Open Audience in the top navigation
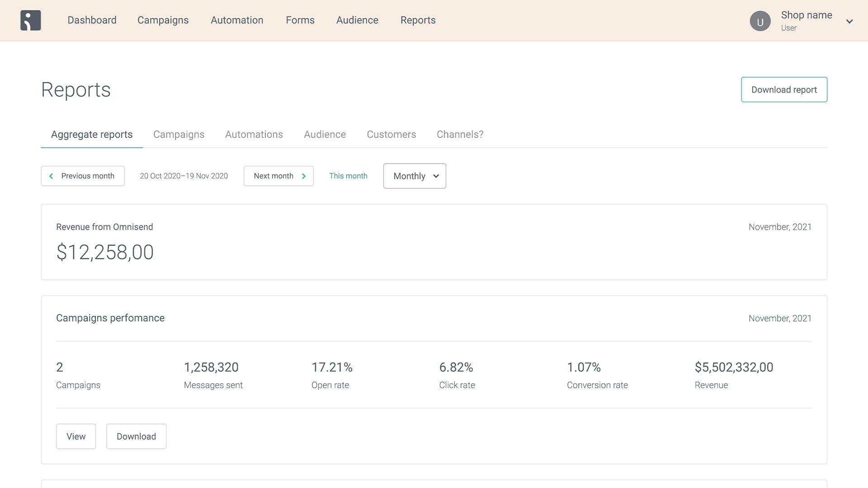 tap(357, 20)
